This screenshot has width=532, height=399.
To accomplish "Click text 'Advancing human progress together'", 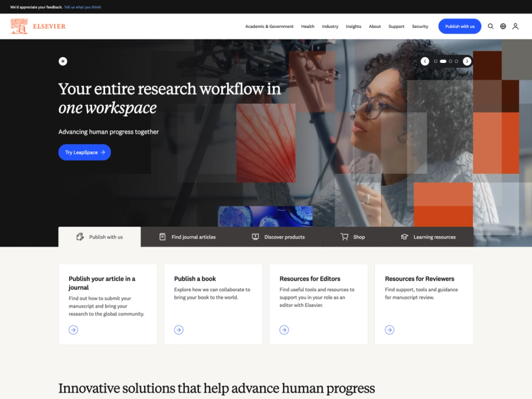I will (108, 132).
